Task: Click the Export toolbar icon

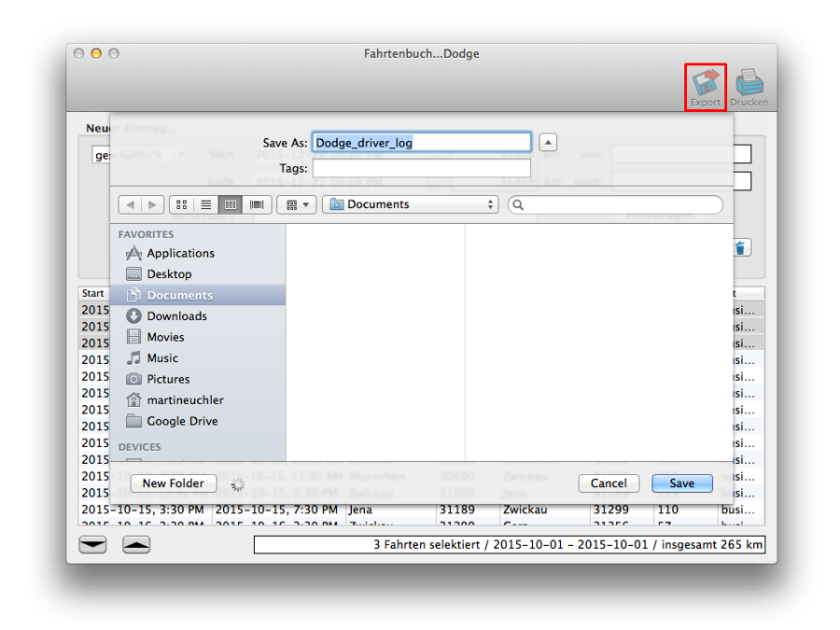Action: tap(706, 86)
